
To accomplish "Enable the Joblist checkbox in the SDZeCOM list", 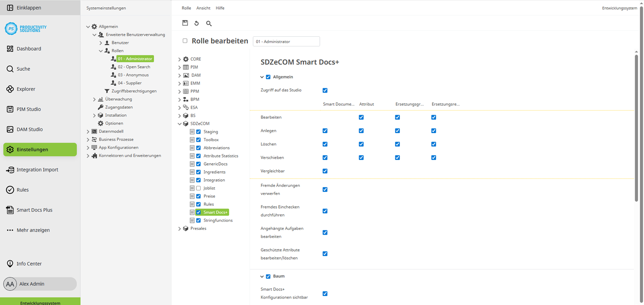I will point(198,188).
